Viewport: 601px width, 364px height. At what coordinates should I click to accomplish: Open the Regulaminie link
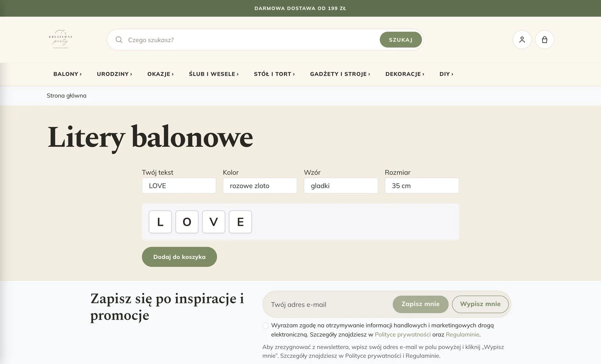[x=462, y=334]
